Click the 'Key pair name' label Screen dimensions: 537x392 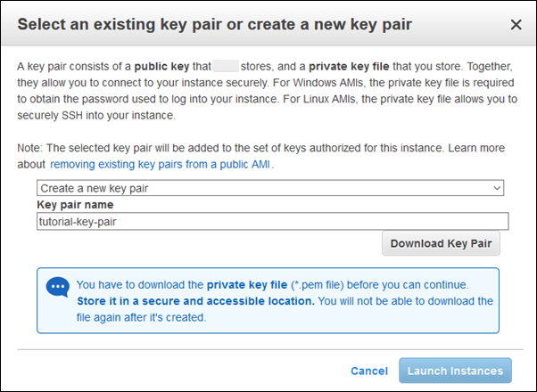74,205
